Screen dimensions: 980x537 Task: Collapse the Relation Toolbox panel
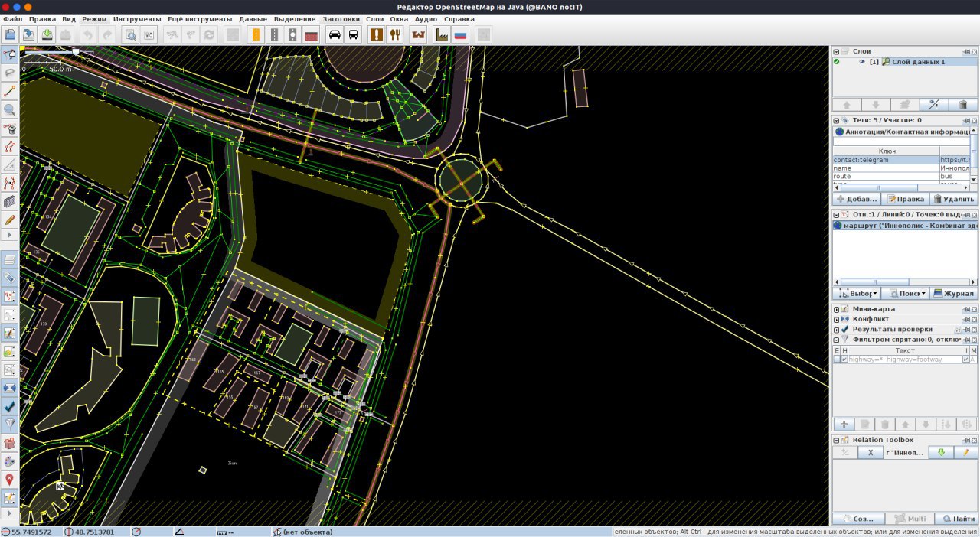click(x=837, y=440)
